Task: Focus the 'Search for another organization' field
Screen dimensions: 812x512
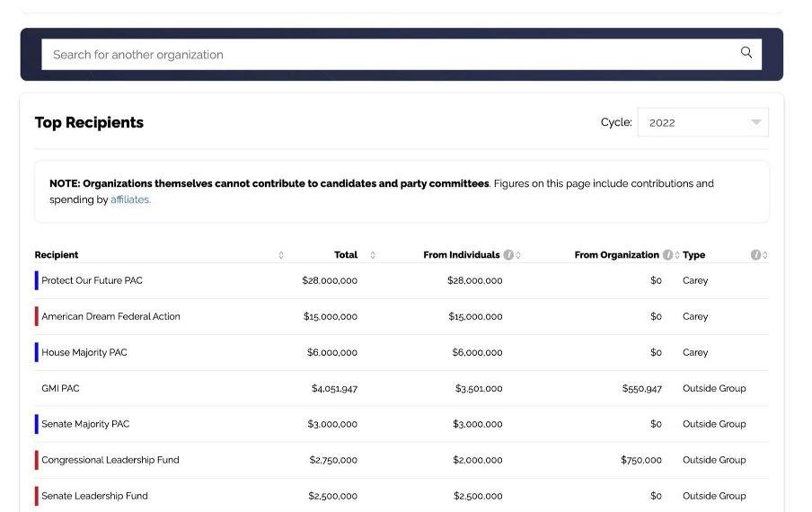Action: [x=402, y=55]
